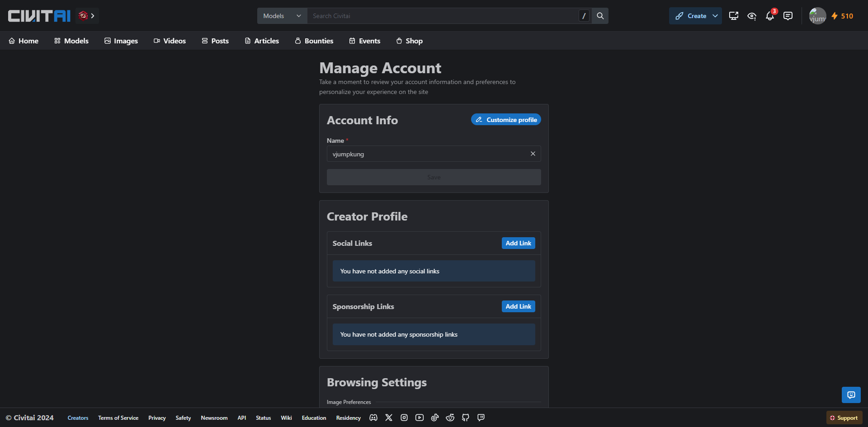Toggle the browsing mode eye icon
Image resolution: width=868 pixels, height=427 pixels.
point(752,16)
